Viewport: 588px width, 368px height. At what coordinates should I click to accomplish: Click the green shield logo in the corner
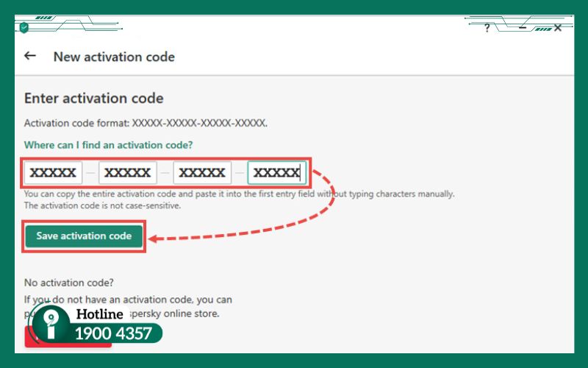pos(24,27)
